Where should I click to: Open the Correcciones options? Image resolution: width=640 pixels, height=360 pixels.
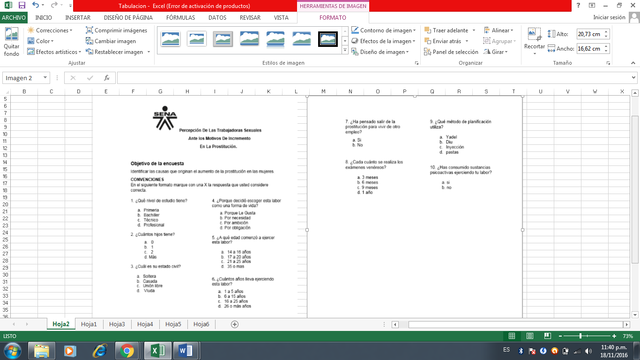click(50, 30)
